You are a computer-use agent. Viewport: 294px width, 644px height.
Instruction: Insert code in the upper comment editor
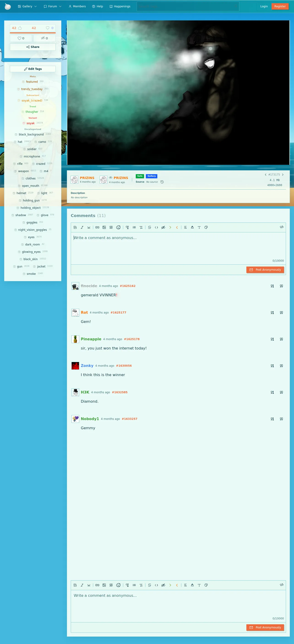[x=156, y=228]
